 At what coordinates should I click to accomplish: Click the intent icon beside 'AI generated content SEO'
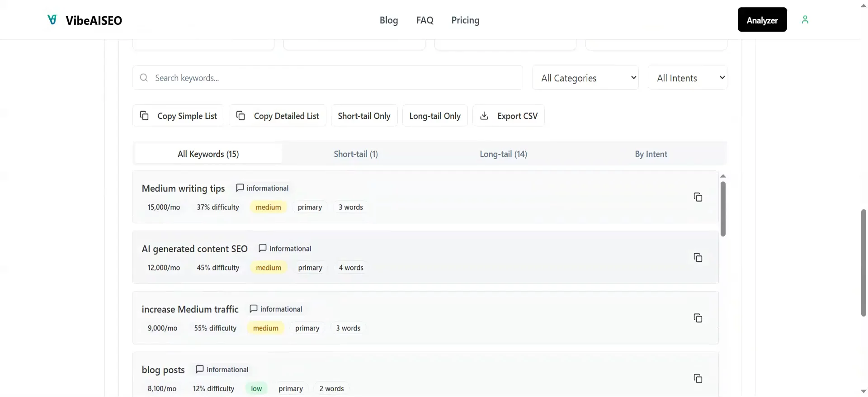tap(263, 248)
